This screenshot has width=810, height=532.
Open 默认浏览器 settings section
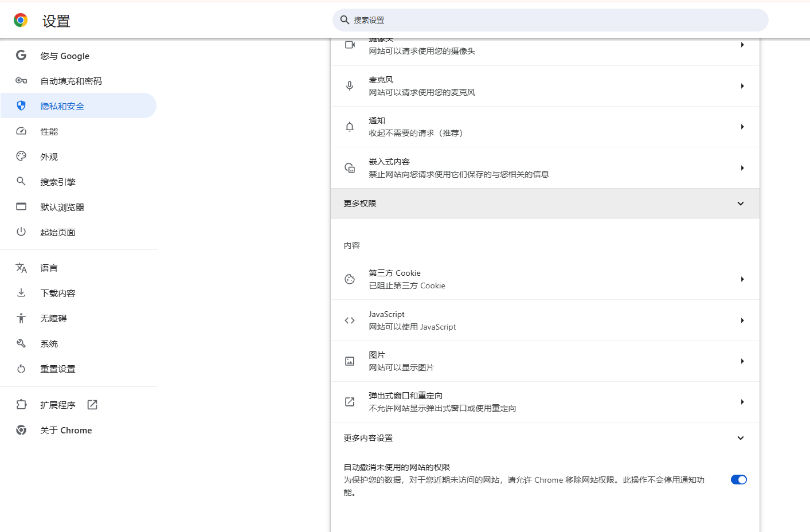click(79, 207)
